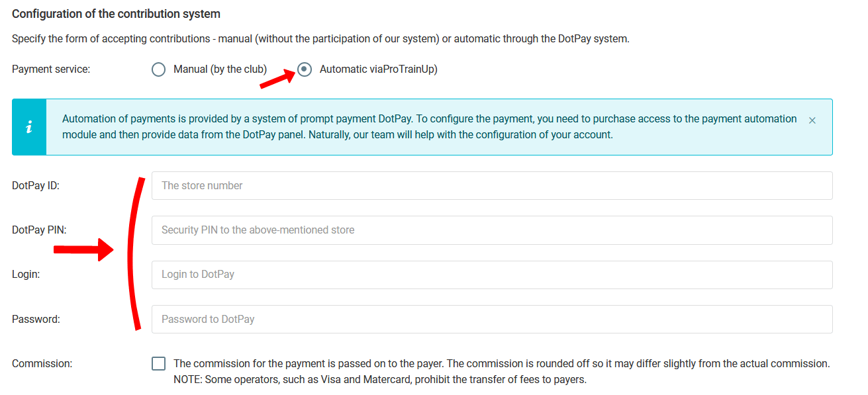The image size is (868, 395).
Task: Click the "Configuration of the contribution system" heading
Action: [116, 14]
